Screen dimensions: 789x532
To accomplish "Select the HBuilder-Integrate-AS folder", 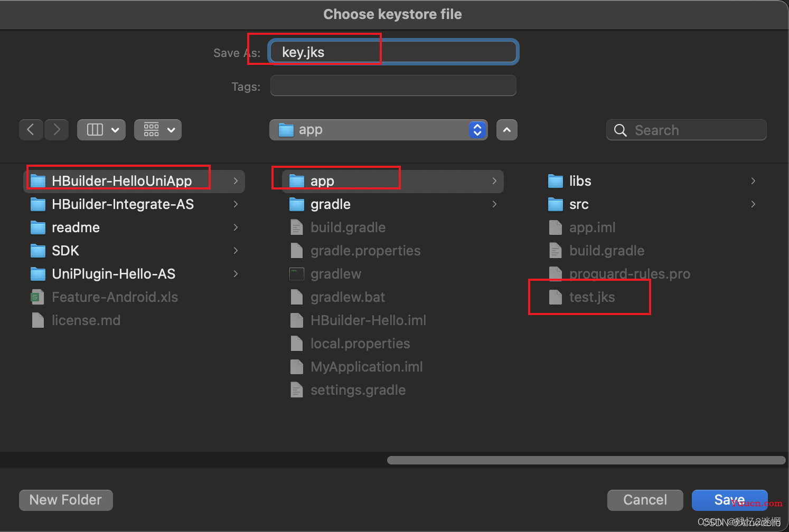I will coord(135,204).
